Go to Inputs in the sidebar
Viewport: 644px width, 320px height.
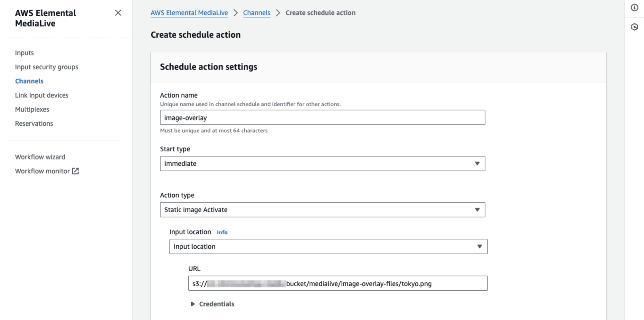click(24, 53)
